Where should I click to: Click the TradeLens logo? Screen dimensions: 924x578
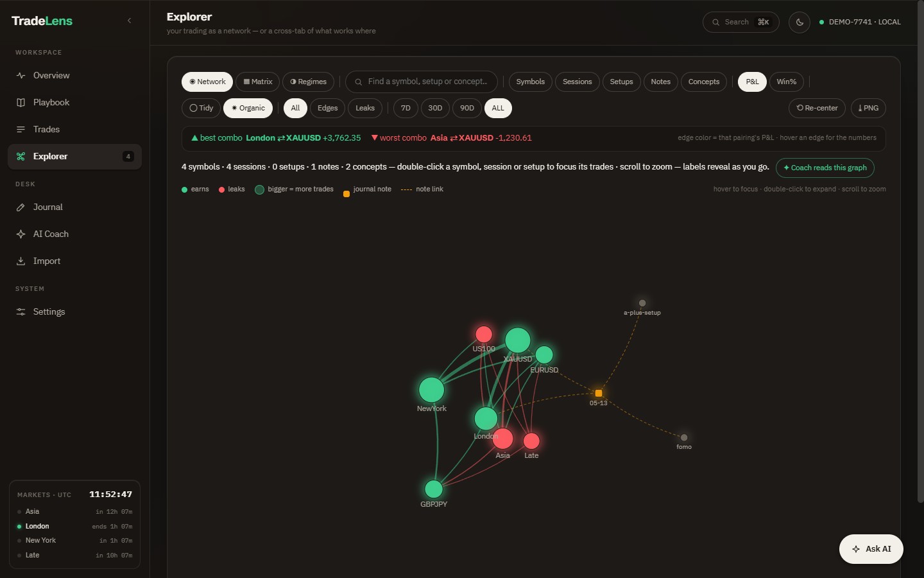(42, 21)
